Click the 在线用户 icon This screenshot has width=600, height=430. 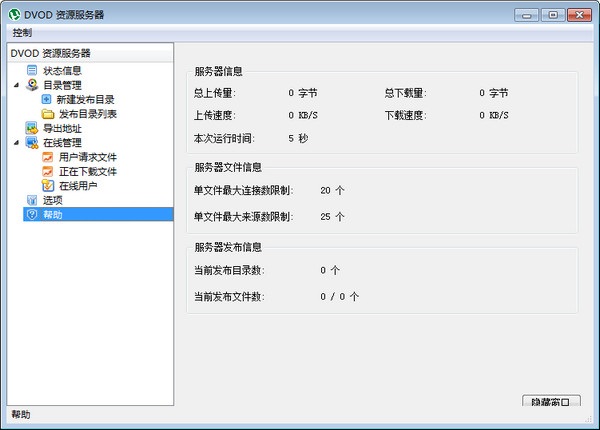click(48, 186)
